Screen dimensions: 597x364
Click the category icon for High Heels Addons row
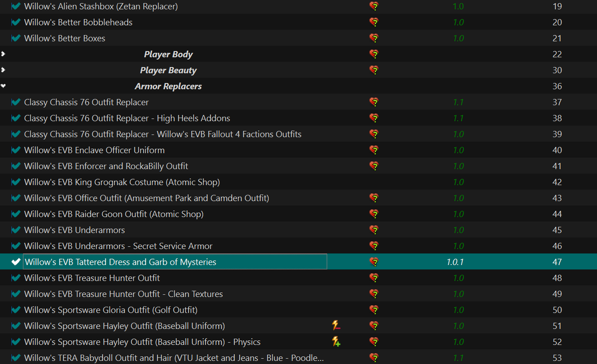pos(374,118)
